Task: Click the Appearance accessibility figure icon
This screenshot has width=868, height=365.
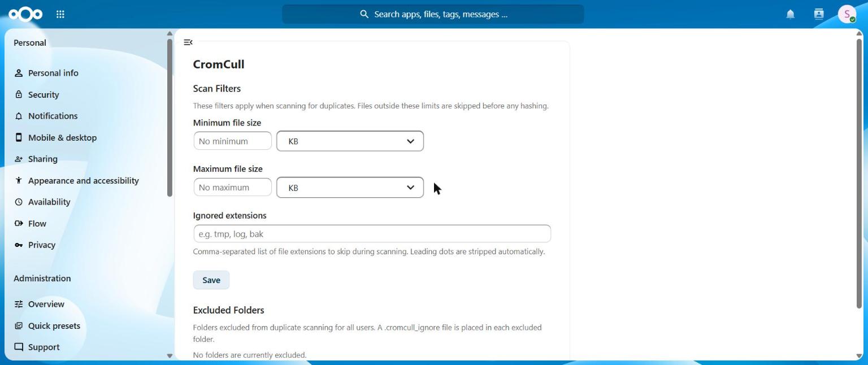Action: coord(19,180)
